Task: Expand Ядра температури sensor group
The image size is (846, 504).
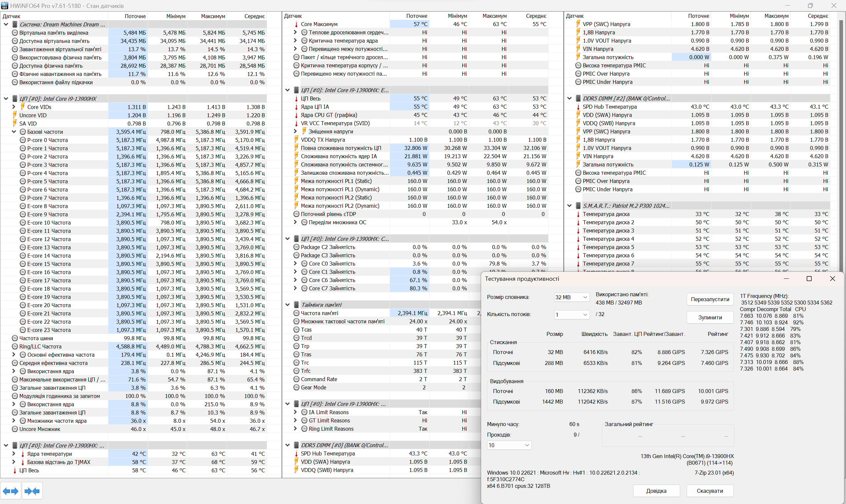Action: click(x=14, y=453)
